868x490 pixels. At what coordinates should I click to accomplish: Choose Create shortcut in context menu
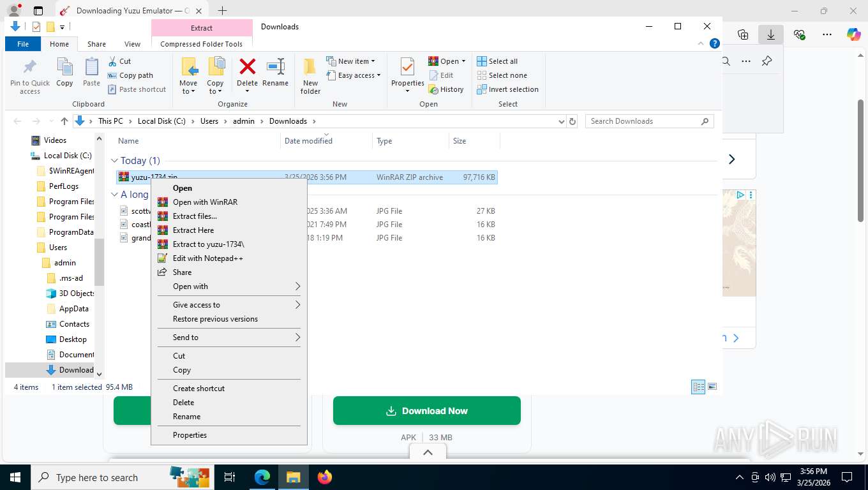click(x=228, y=389)
